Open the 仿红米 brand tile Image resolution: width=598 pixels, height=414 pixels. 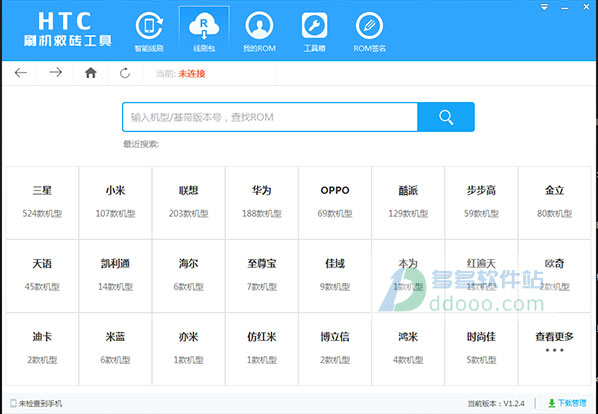click(262, 349)
